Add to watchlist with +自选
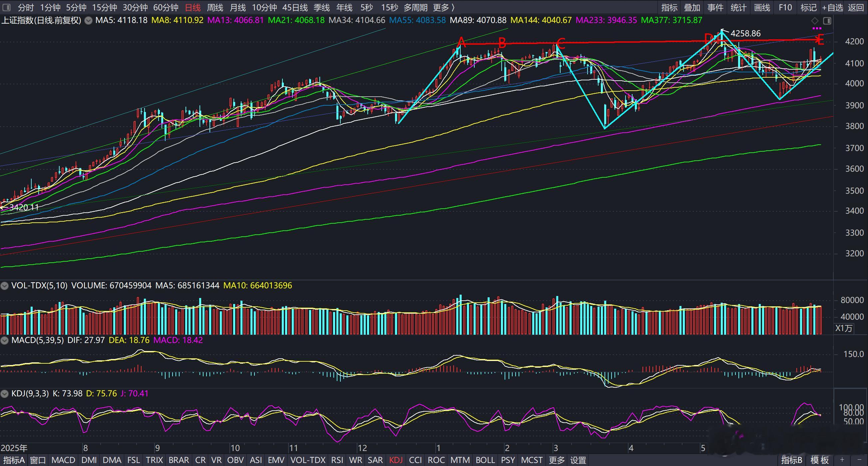 [832, 7]
